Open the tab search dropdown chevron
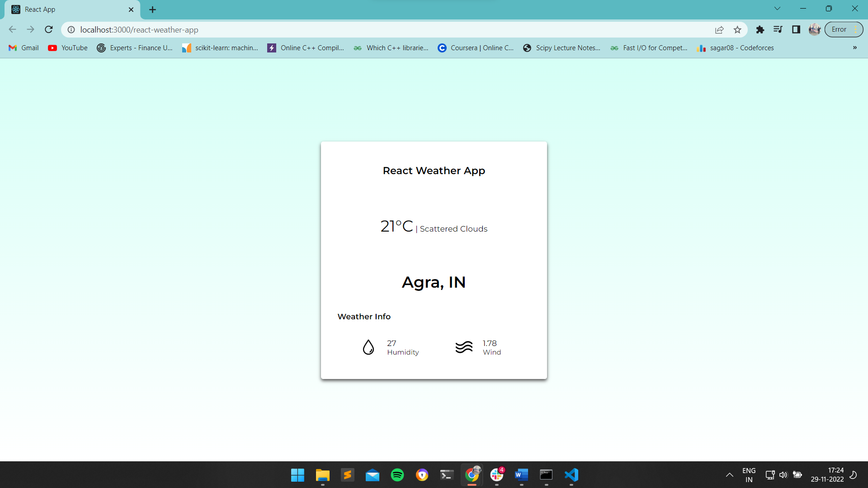868x488 pixels. click(777, 8)
